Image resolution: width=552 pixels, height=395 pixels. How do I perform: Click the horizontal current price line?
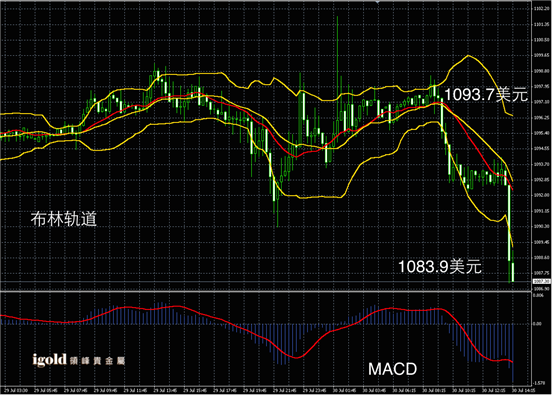[x=266, y=282]
